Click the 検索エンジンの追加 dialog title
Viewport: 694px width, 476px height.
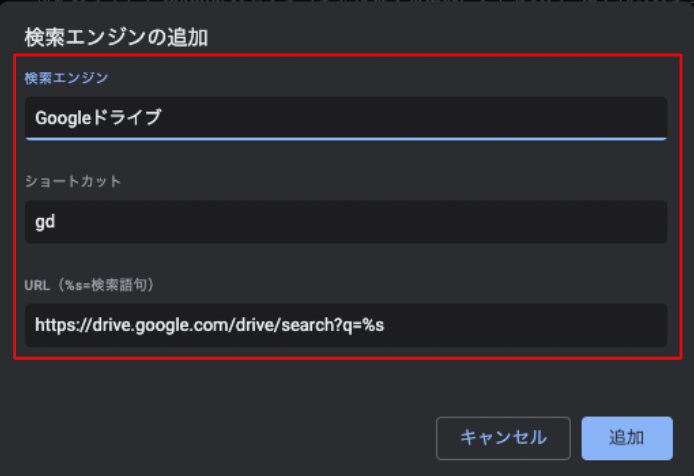coord(115,39)
